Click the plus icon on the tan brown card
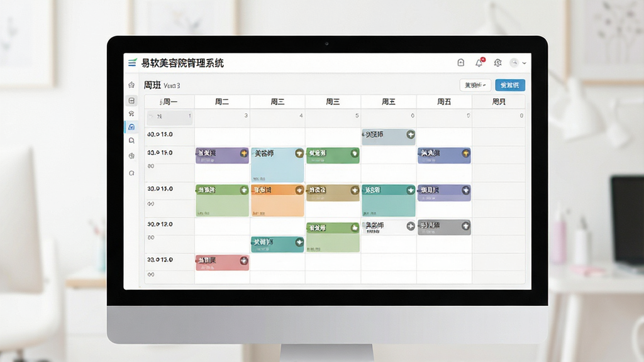Viewport: 644px width, 362px height. (355, 190)
